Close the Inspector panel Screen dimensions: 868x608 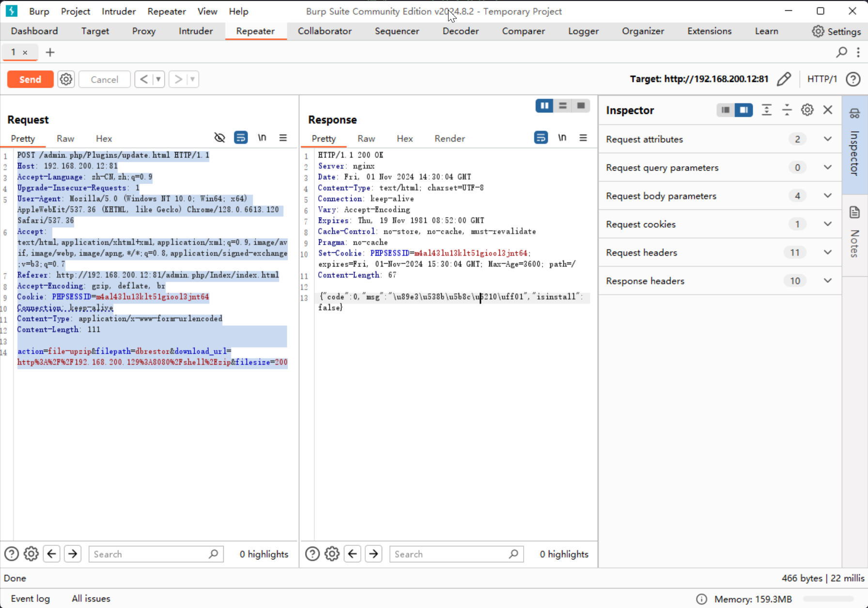coord(828,110)
